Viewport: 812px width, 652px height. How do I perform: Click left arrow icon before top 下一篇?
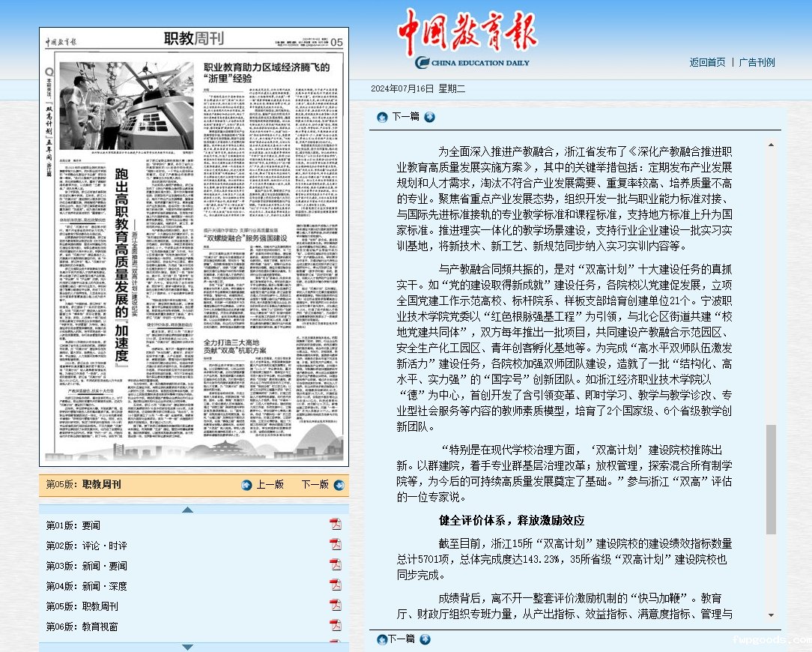[382, 117]
